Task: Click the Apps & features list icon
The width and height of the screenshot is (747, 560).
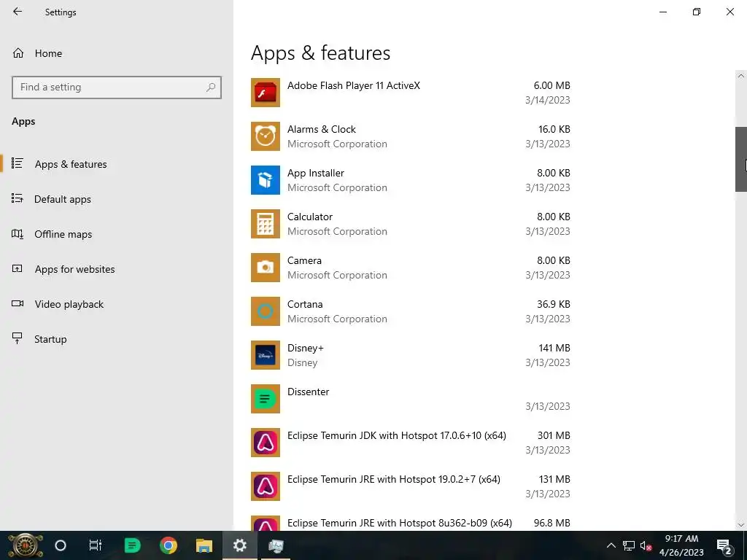Action: [x=18, y=163]
